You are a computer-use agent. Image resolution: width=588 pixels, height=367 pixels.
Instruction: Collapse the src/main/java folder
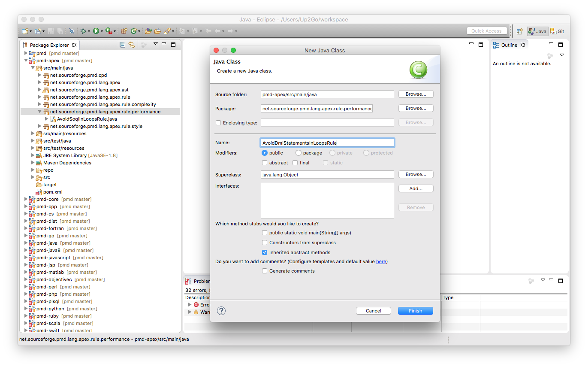pos(33,68)
